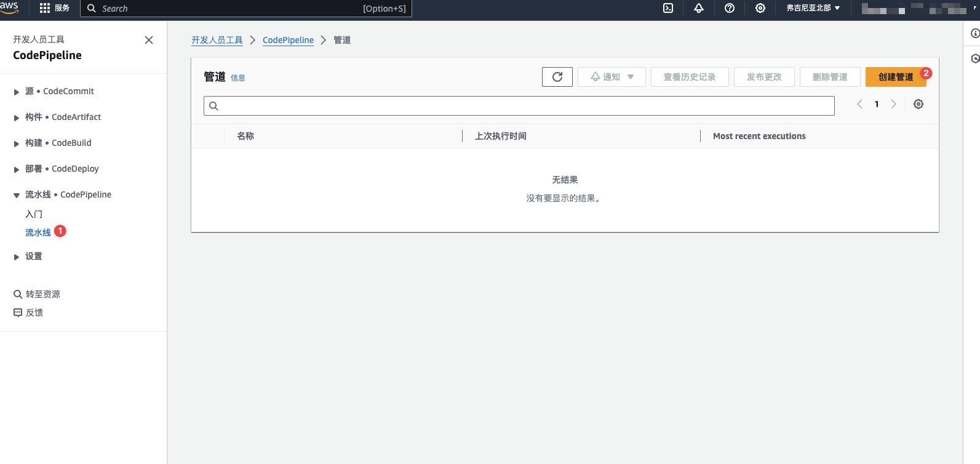Expand the 构建 • CodeBuild section

(17, 144)
